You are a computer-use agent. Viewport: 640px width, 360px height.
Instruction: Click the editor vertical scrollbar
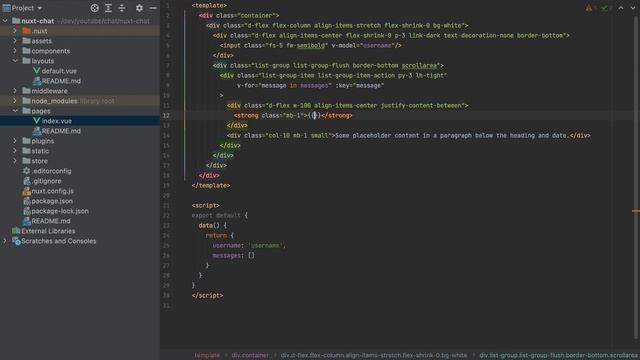637,176
